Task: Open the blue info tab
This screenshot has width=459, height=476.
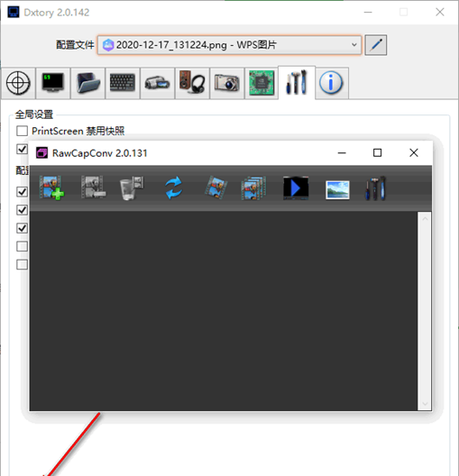Action: pos(332,83)
